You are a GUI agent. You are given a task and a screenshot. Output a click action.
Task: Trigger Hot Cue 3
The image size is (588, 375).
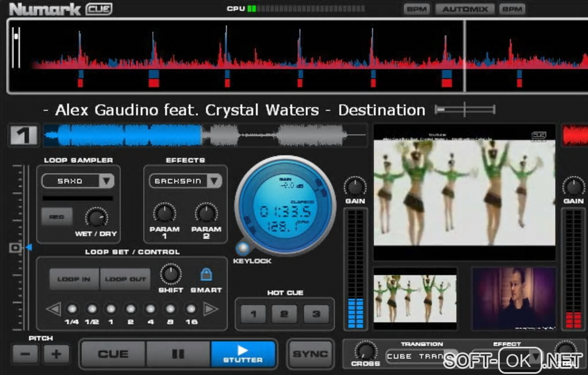coord(316,314)
